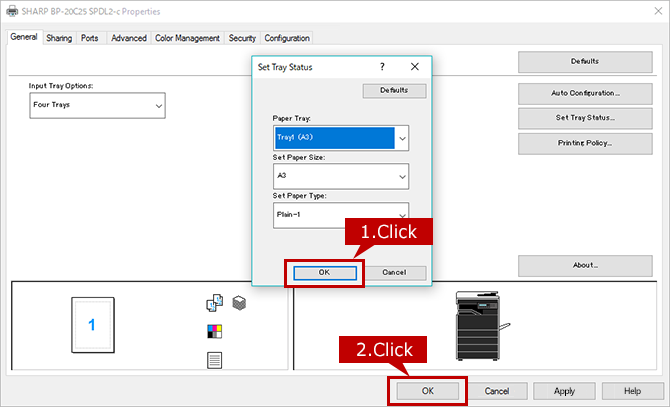Switch to the Configuration tab
The height and width of the screenshot is (407, 670).
pos(287,38)
